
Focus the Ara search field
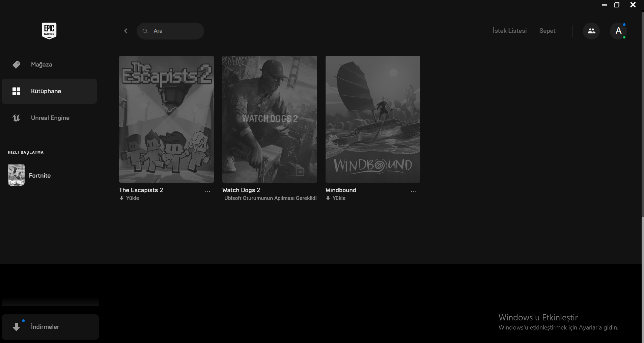[170, 31]
